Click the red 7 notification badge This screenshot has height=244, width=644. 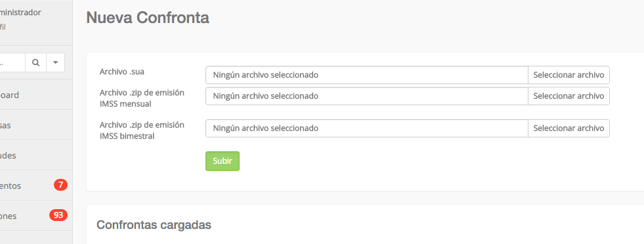[x=60, y=185]
